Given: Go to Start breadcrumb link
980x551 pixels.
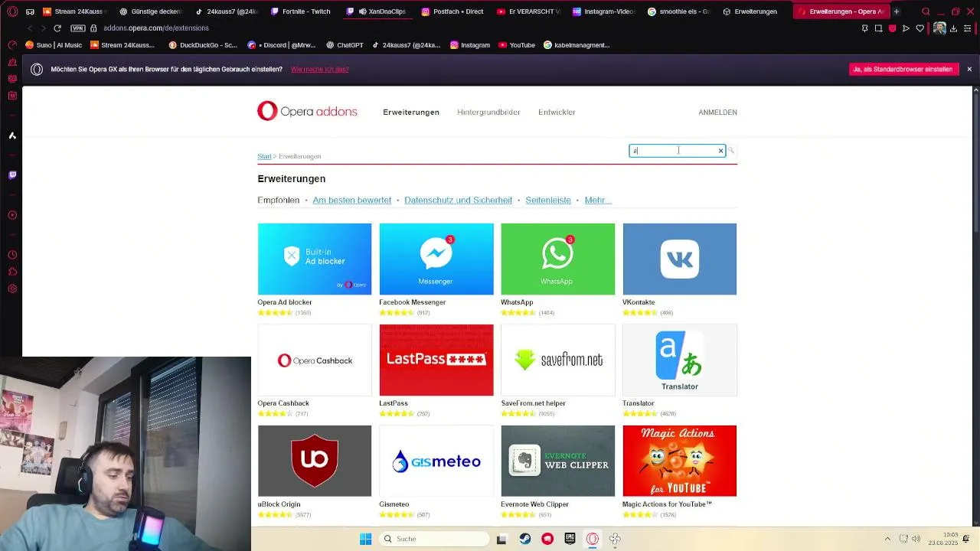Looking at the screenshot, I should 264,156.
